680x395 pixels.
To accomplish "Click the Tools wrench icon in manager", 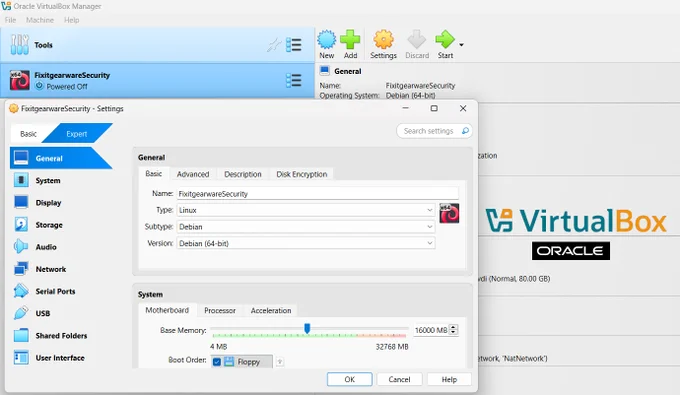I will click(20, 45).
